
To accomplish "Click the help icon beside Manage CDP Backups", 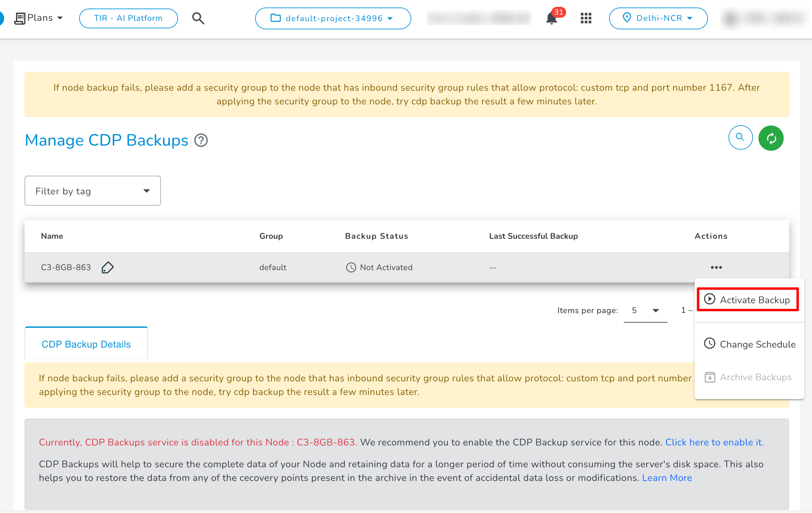I will coord(201,140).
